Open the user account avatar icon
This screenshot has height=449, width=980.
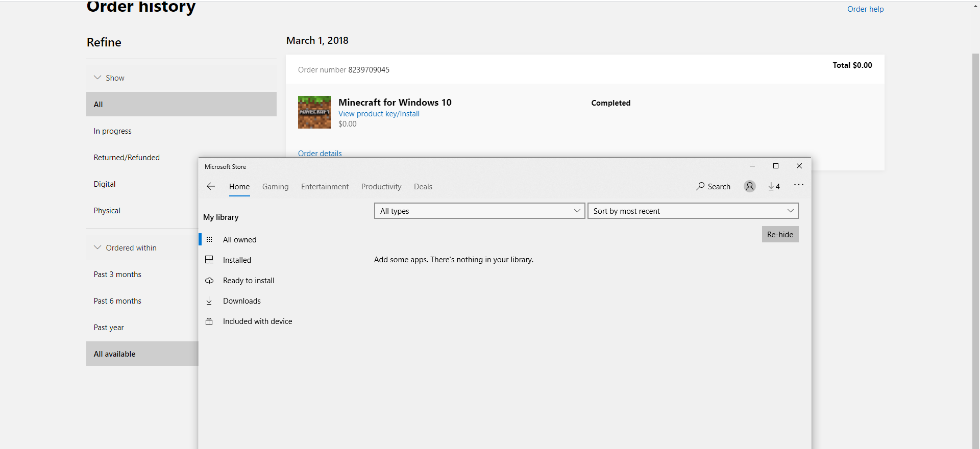coord(749,186)
